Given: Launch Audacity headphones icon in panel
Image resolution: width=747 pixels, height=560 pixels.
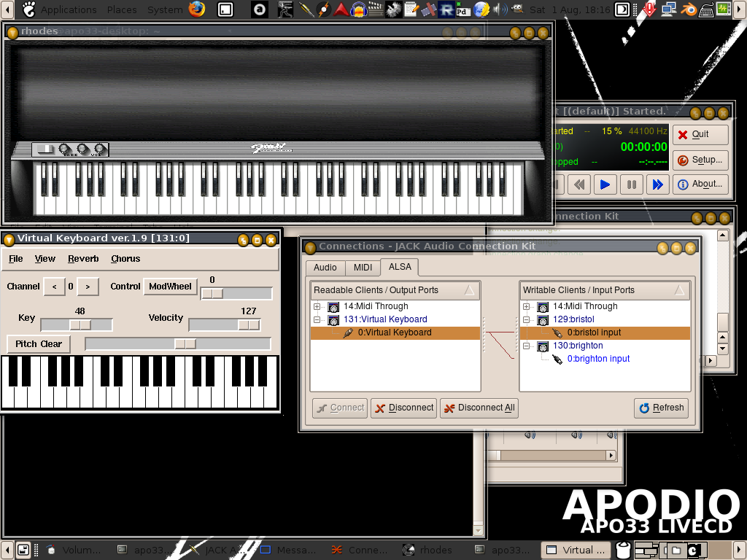Looking at the screenshot, I should tap(358, 9).
